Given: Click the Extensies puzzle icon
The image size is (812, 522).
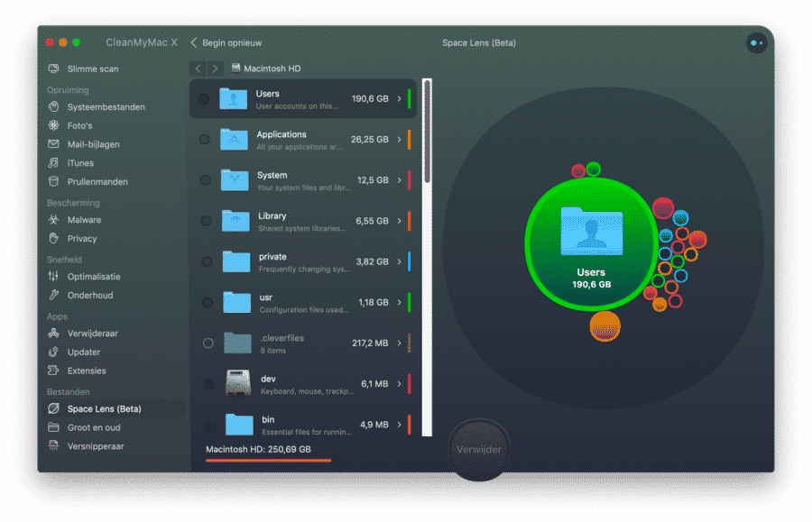Looking at the screenshot, I should [53, 371].
